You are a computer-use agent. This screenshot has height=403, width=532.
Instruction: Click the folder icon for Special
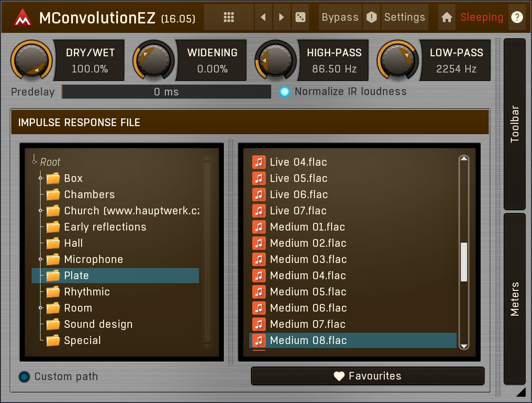click(53, 340)
